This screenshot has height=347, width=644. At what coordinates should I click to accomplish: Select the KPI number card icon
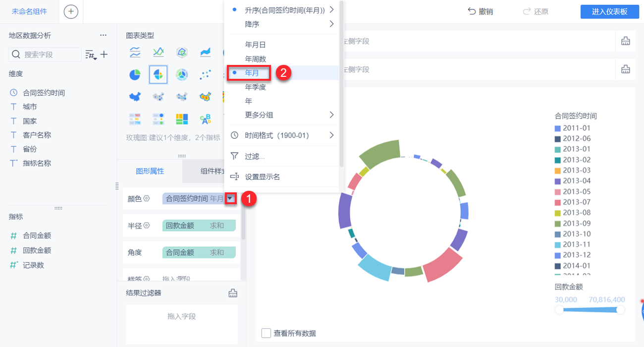[x=135, y=119]
